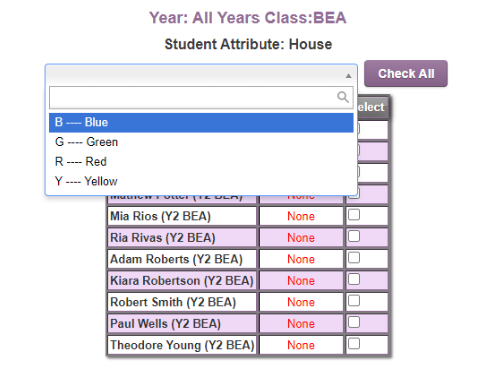The height and width of the screenshot is (367, 480).
Task: Click the Check All button
Action: point(406,74)
